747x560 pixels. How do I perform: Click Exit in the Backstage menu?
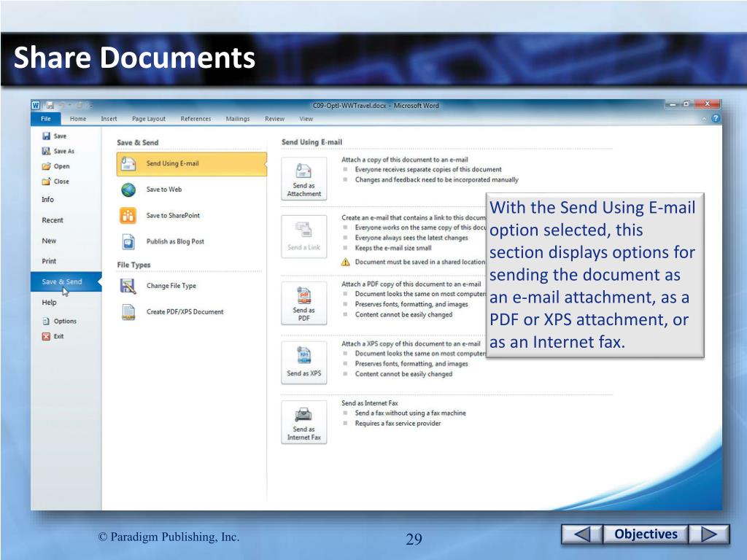(53, 336)
